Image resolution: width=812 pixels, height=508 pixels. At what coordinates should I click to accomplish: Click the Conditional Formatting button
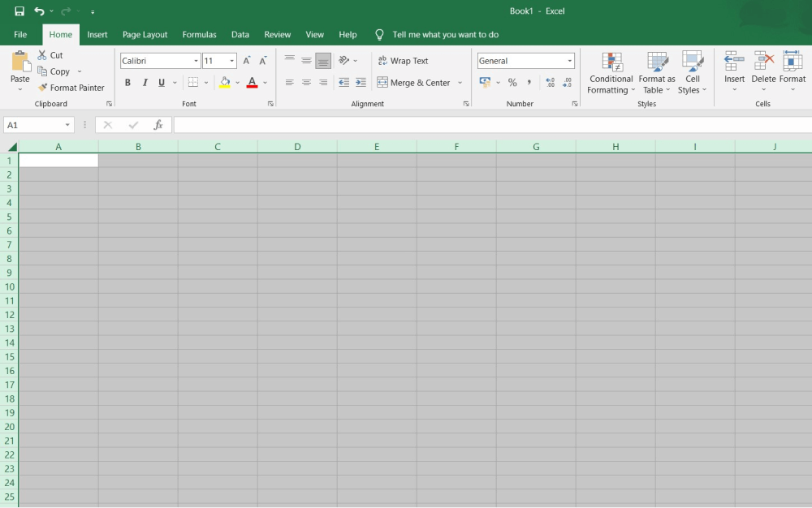[x=611, y=73]
